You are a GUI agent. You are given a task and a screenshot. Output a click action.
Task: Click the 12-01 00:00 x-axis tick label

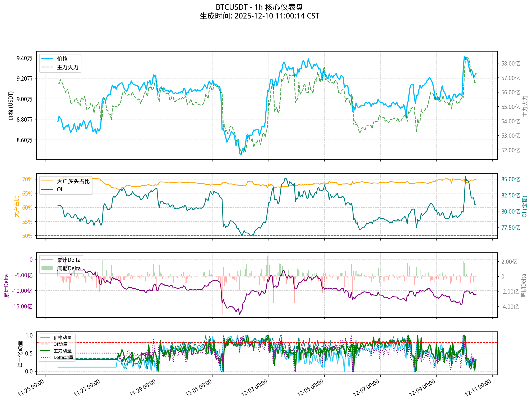pyautogui.click(x=199, y=388)
